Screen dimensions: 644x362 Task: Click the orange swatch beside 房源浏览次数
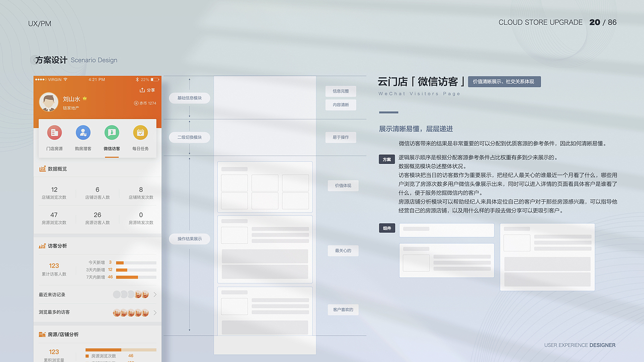[x=87, y=355]
